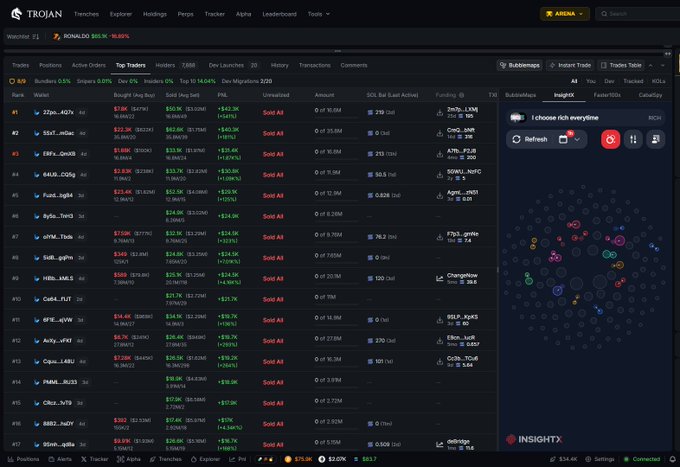Image resolution: width=680 pixels, height=467 pixels.
Task: Switch to the Trades tab
Action: tap(20, 65)
